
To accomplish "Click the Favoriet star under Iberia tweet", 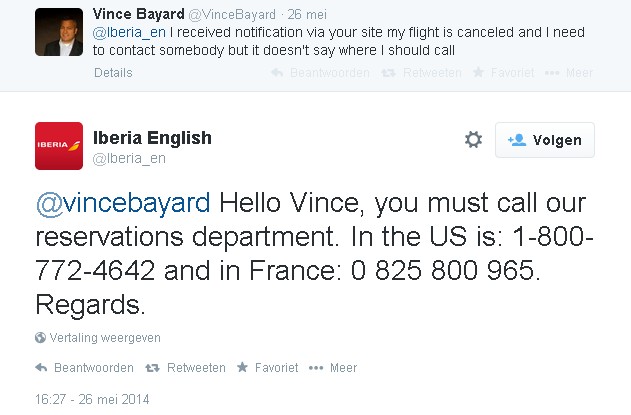I will (x=243, y=368).
